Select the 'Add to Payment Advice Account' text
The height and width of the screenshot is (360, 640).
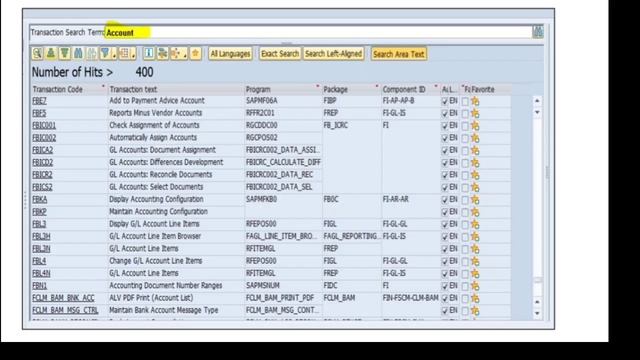coord(157,101)
